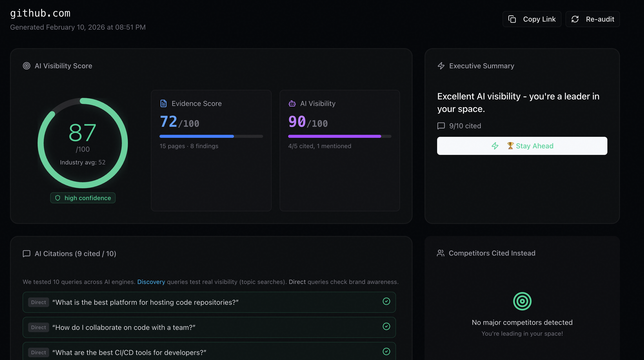Click the target icon beside AI Visibility Score
This screenshot has width=644, height=360.
pyautogui.click(x=27, y=66)
